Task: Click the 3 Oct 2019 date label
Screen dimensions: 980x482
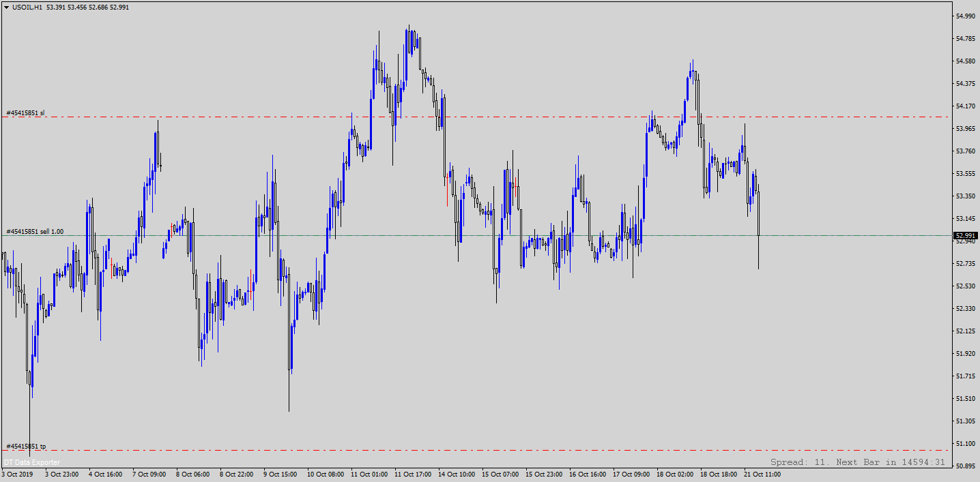Action: coord(17,475)
